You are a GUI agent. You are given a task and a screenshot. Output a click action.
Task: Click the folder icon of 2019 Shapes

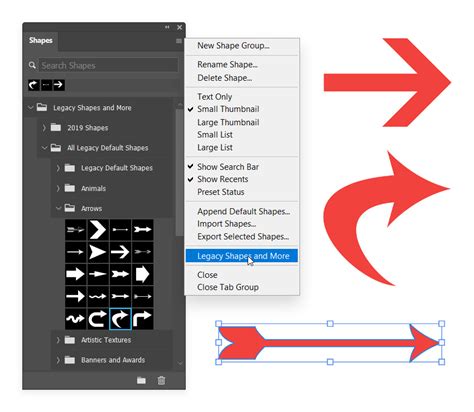(56, 127)
